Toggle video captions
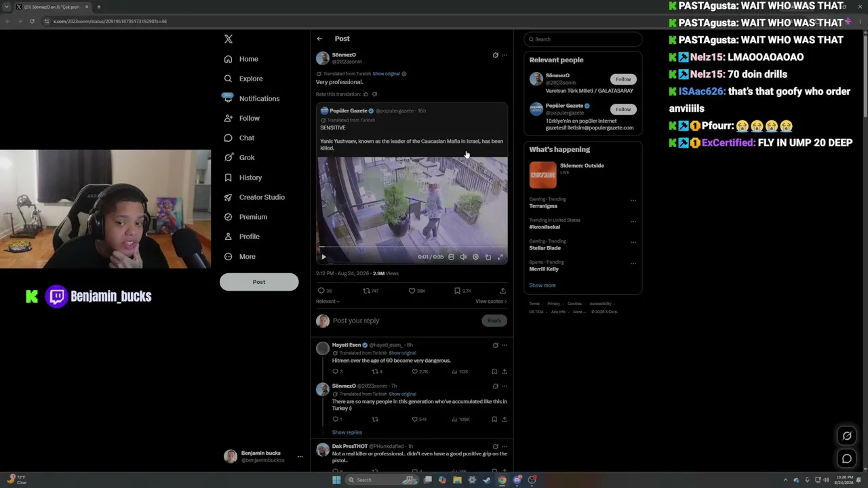 [451, 257]
